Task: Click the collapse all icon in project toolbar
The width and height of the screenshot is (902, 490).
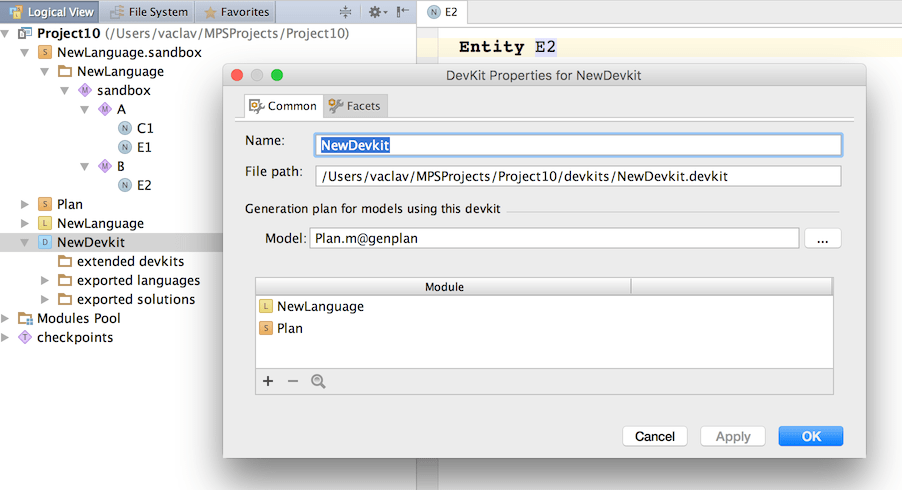Action: 346,12
